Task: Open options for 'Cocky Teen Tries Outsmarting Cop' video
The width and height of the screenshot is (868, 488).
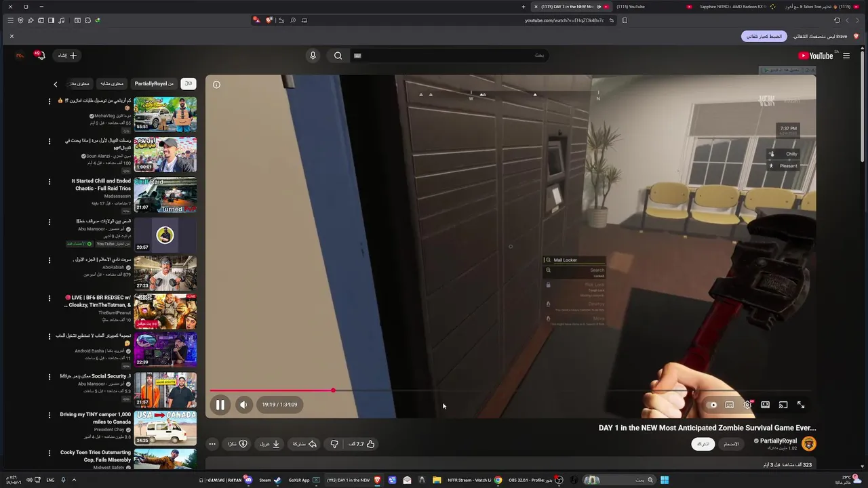Action: 49,453
